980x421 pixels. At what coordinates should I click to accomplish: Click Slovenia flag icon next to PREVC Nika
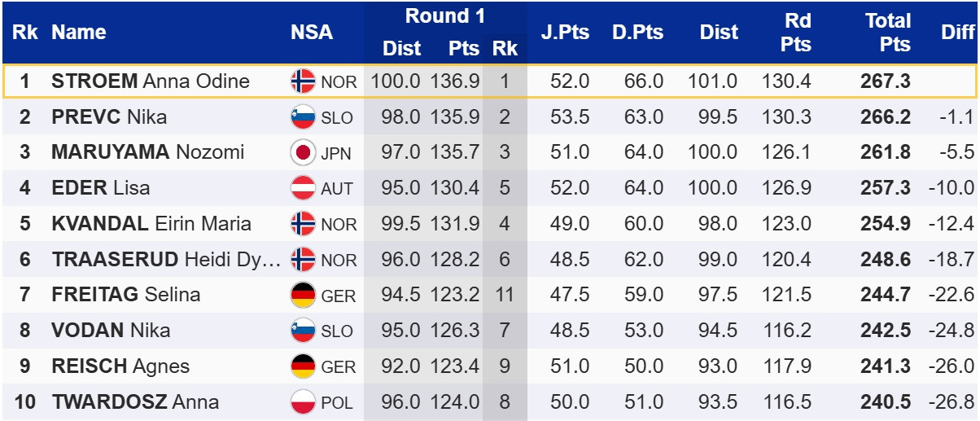point(303,117)
